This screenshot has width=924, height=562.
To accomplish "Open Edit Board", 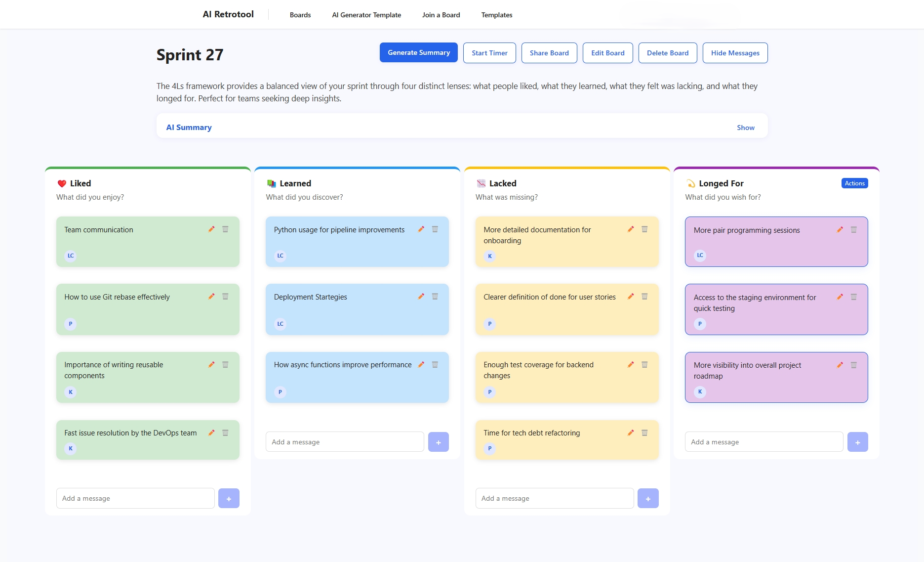I will [x=608, y=53].
